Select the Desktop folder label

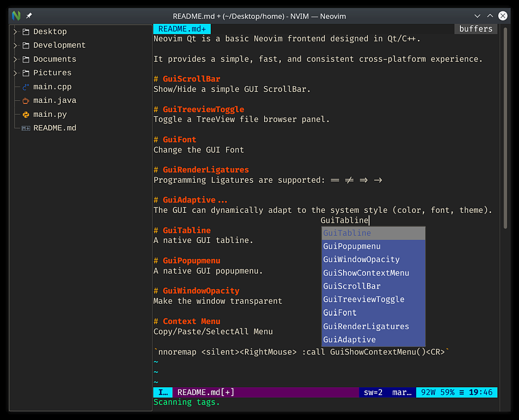pos(50,32)
